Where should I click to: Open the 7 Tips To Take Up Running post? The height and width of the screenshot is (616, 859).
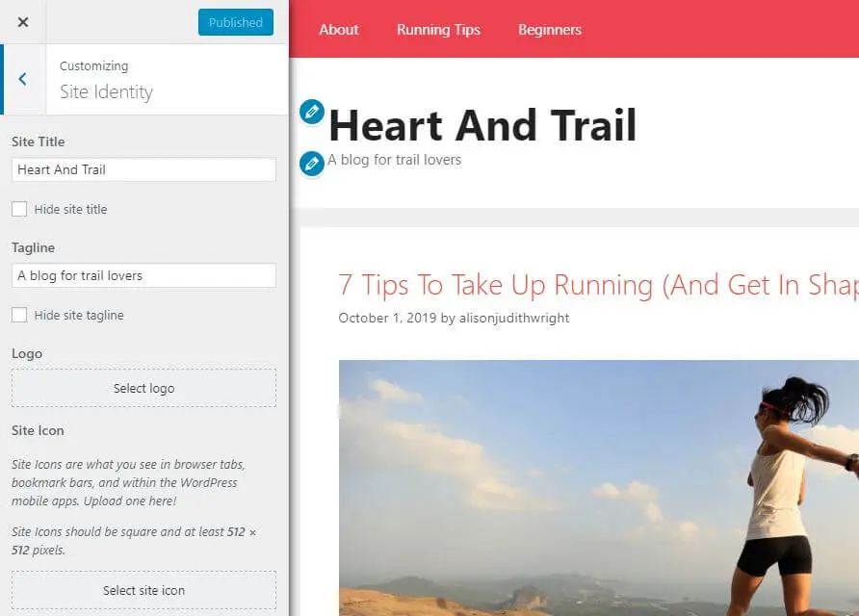[598, 285]
